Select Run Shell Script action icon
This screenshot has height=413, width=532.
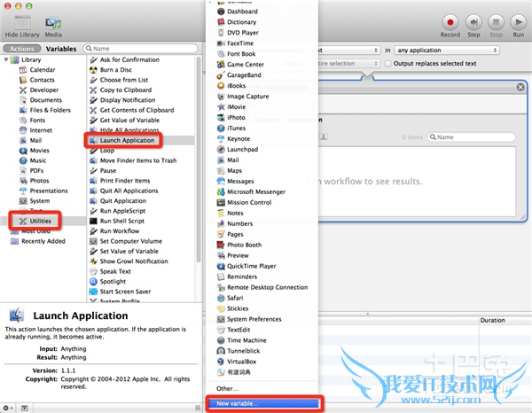pos(93,221)
